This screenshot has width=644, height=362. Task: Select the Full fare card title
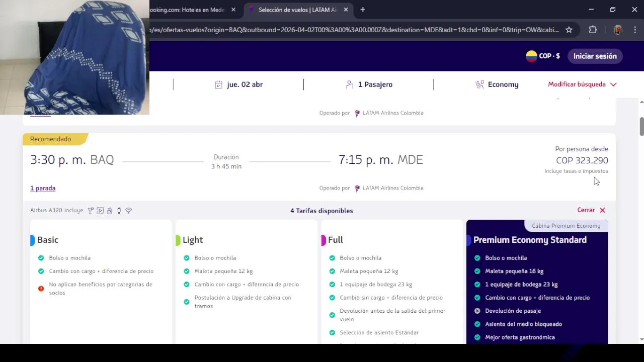click(x=336, y=240)
